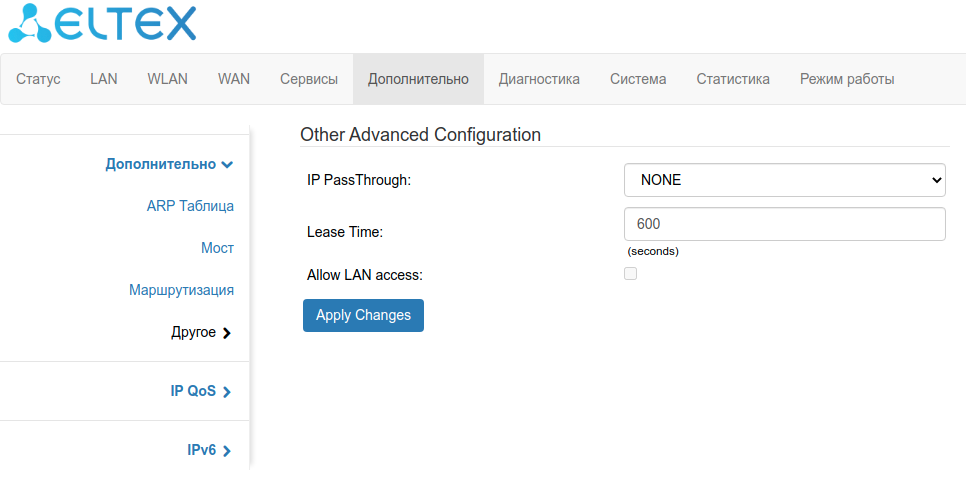
Task: Collapse the Дополнительно sidebar section chevron
Action: pos(228,165)
